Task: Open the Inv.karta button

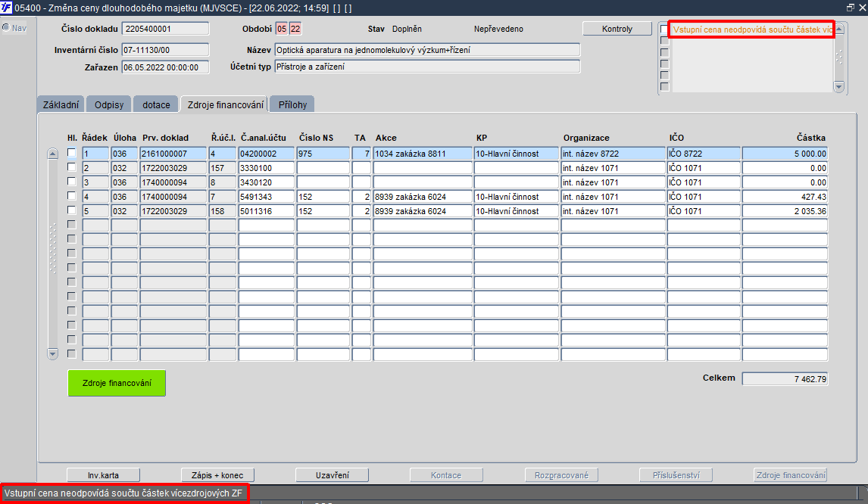Action: click(x=103, y=475)
